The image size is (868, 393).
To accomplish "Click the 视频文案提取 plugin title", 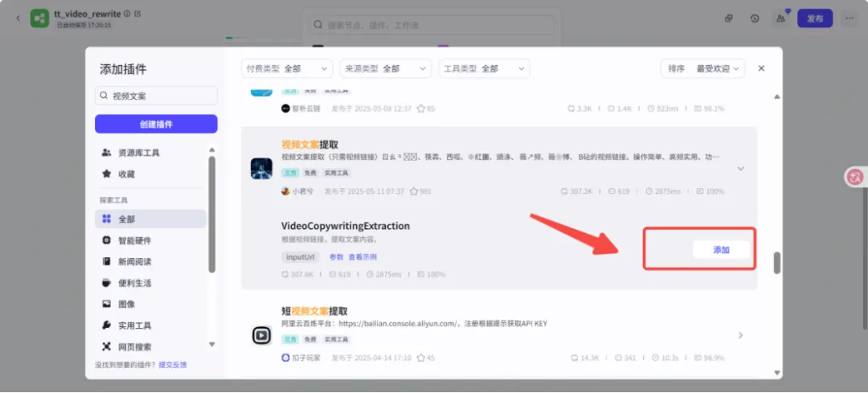I will [x=310, y=145].
